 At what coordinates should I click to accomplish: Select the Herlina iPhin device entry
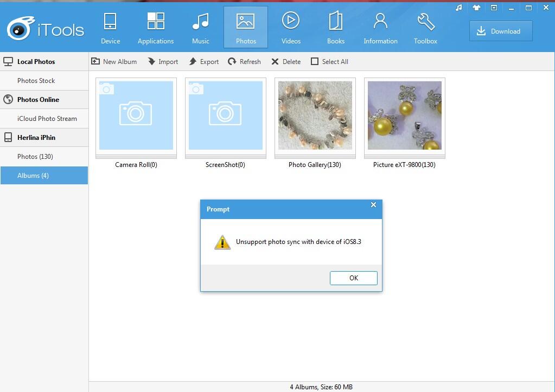44,137
